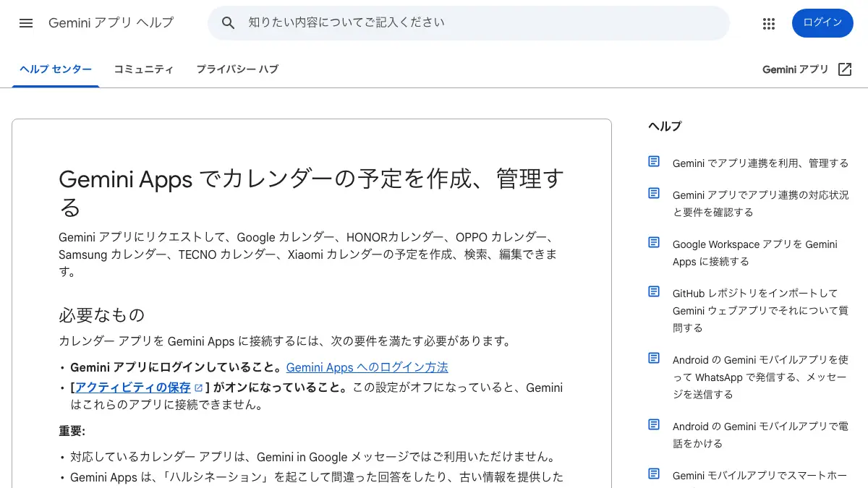Image resolution: width=868 pixels, height=488 pixels.
Task: Click the ヘルプ sidebar heading
Action: click(x=665, y=126)
